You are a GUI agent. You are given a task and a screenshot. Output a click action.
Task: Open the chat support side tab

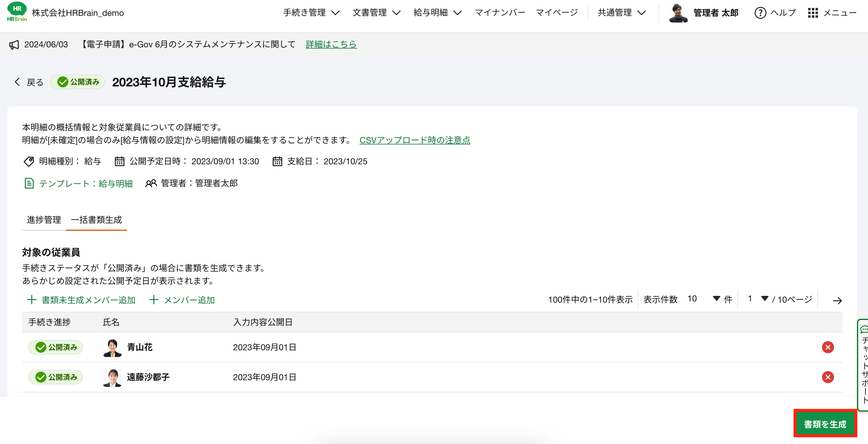863,365
